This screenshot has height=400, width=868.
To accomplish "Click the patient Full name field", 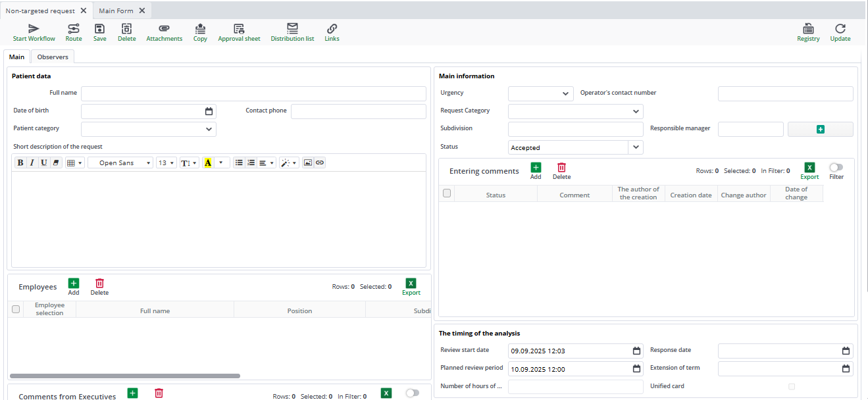I will [253, 93].
